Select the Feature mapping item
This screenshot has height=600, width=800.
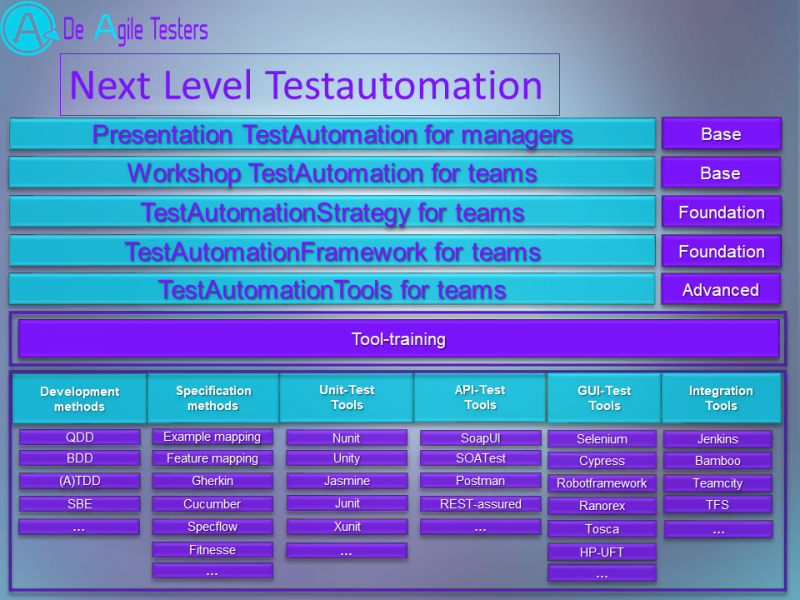(x=212, y=458)
